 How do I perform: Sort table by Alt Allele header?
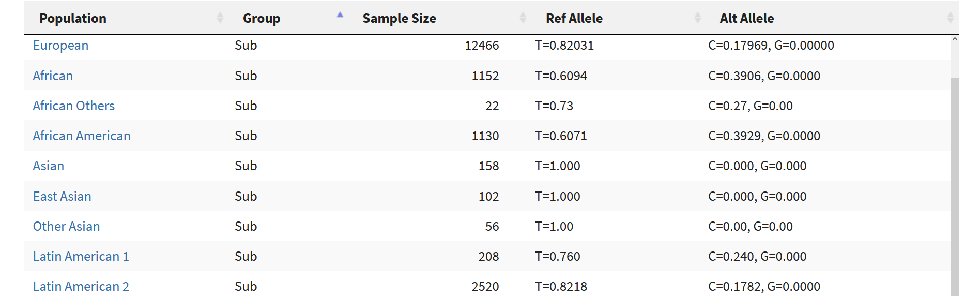(x=747, y=18)
